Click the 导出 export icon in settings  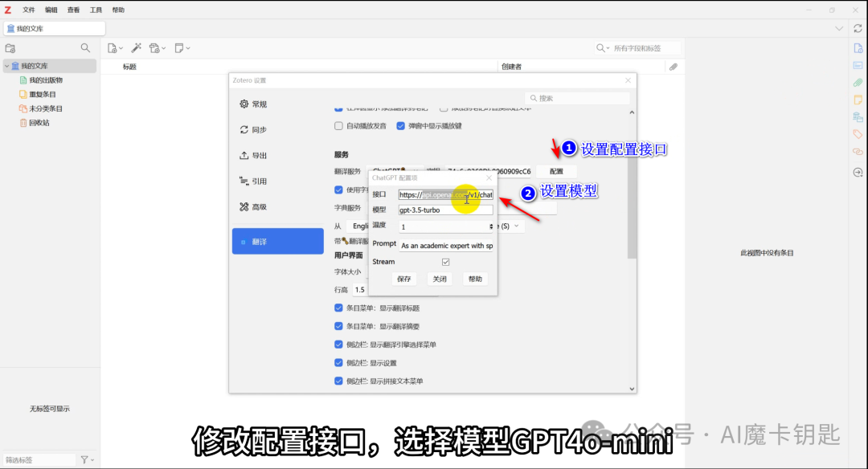[x=244, y=156]
